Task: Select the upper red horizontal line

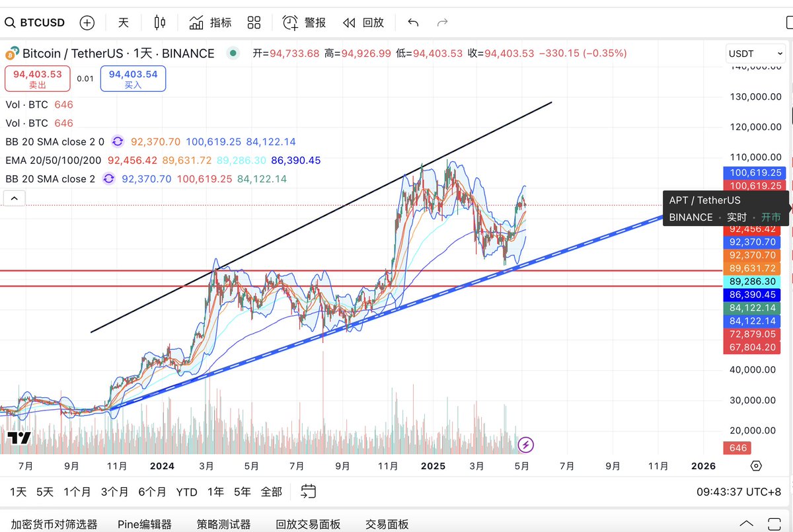Action: 360,270
